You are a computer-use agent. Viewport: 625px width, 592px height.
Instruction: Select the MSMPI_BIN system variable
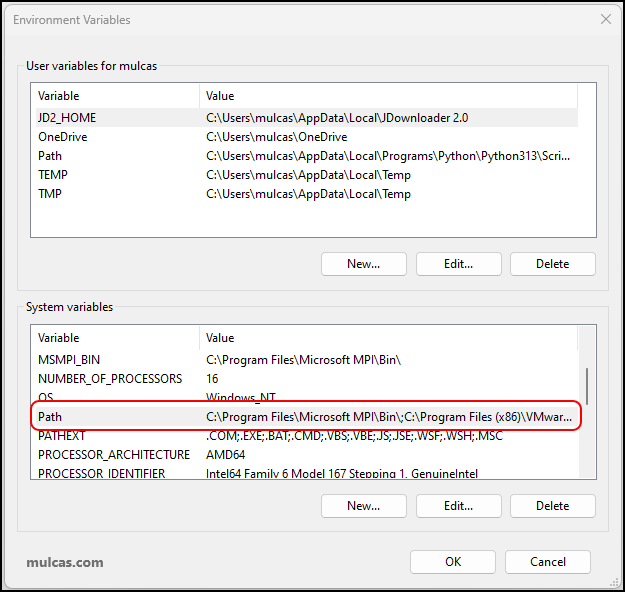[69, 360]
